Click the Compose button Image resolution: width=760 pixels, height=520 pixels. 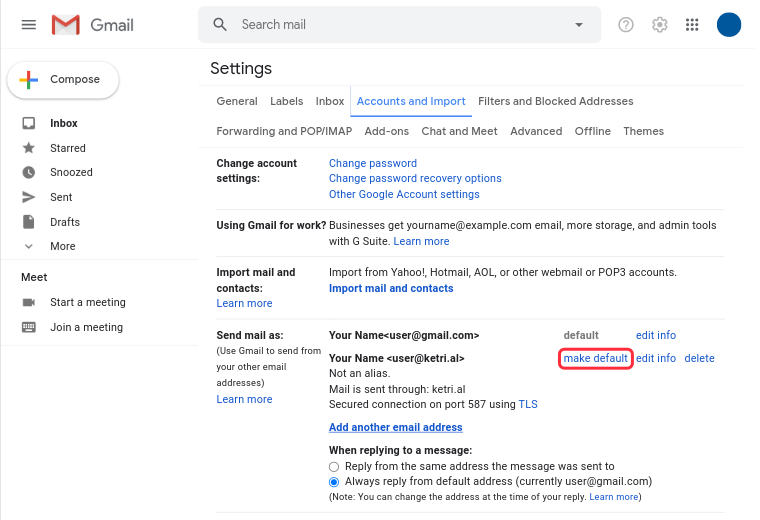[63, 79]
